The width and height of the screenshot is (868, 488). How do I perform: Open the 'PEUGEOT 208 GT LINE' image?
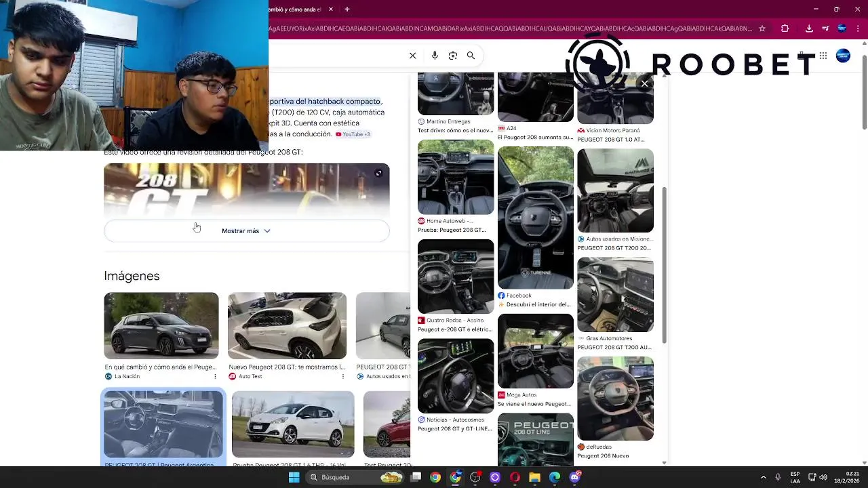pyautogui.click(x=536, y=439)
